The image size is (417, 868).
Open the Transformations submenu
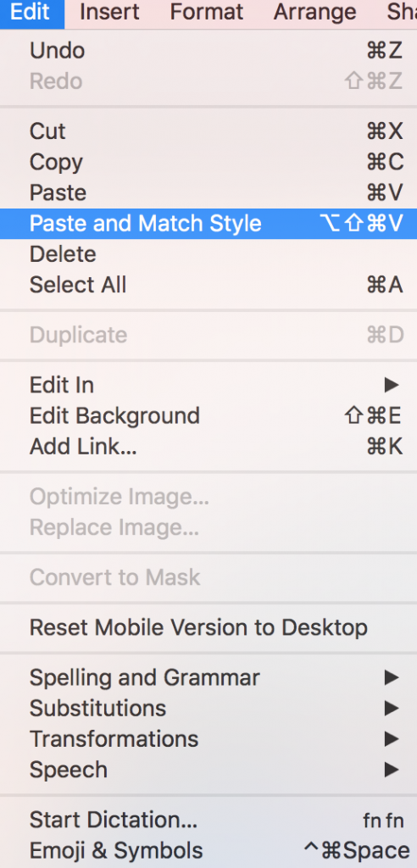click(208, 739)
